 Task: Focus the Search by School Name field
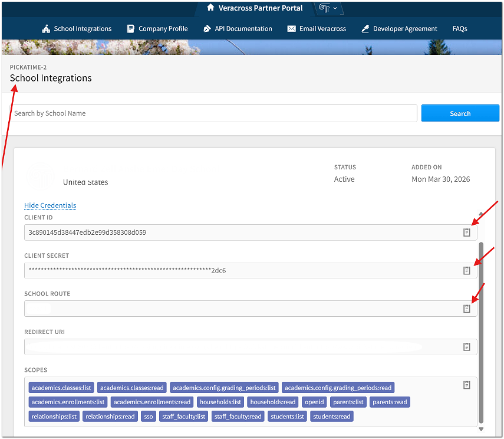click(x=214, y=113)
